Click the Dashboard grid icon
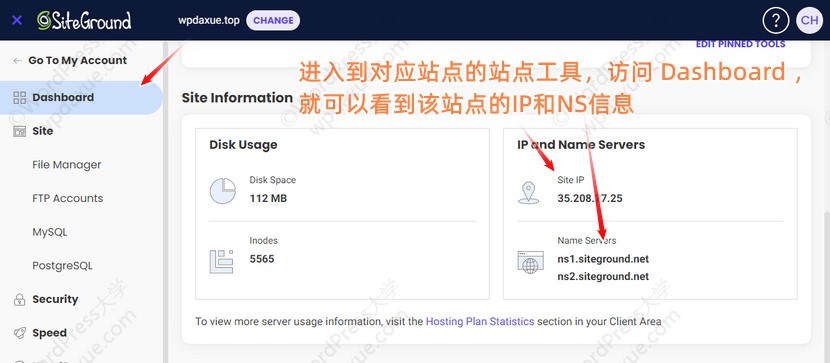The image size is (830, 363). click(x=20, y=97)
